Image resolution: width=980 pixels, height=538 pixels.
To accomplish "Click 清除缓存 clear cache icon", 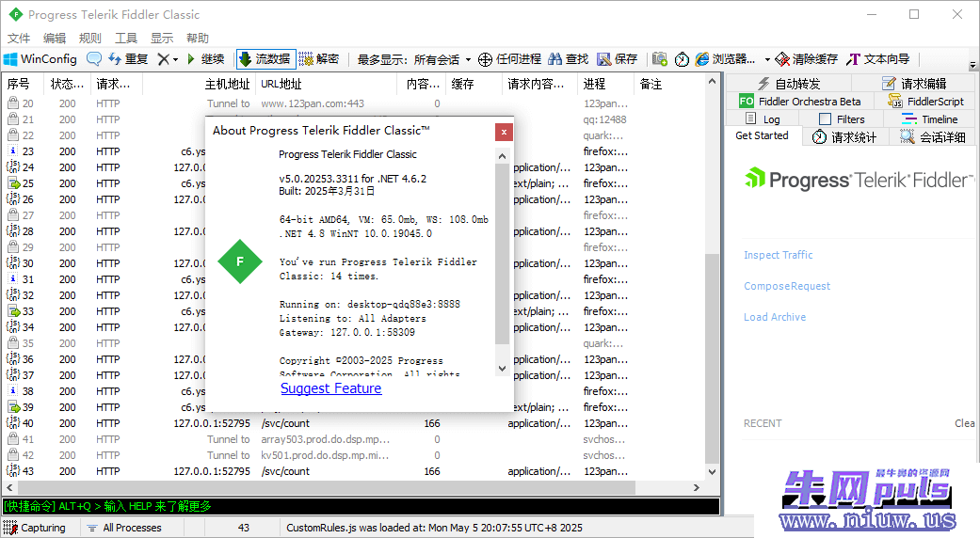I will 806,59.
